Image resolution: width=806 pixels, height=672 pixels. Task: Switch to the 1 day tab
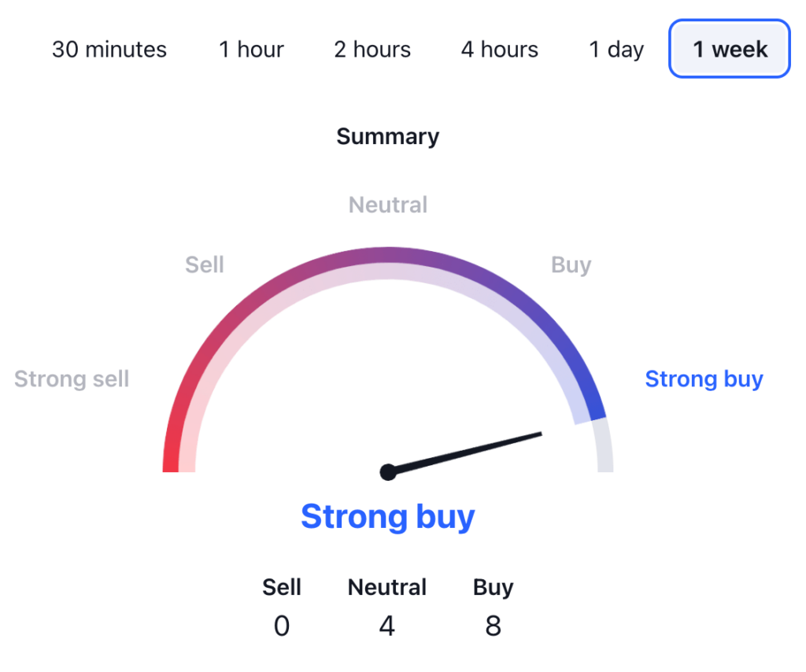tap(616, 50)
